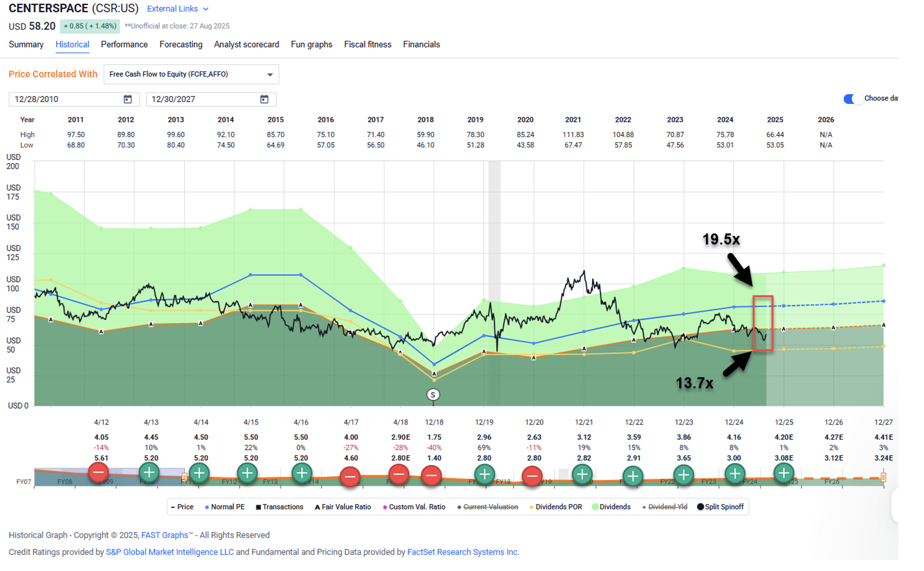Grab right handle of timeline range slider

(883, 478)
